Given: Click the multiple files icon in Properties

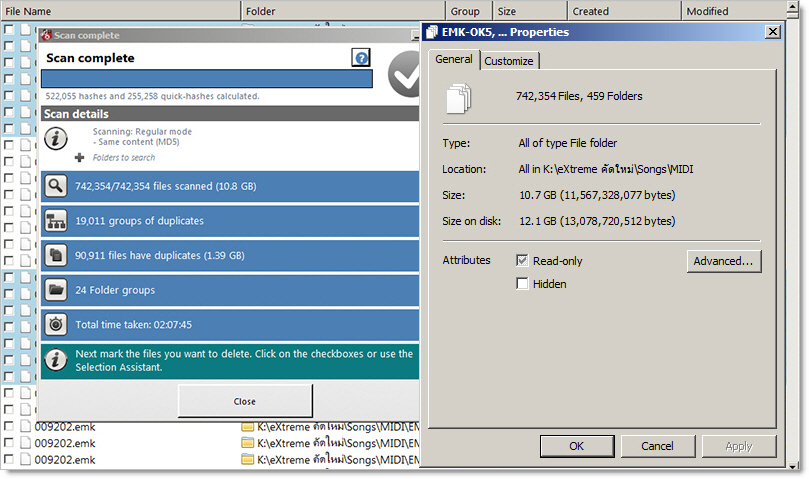Looking at the screenshot, I should pyautogui.click(x=458, y=98).
